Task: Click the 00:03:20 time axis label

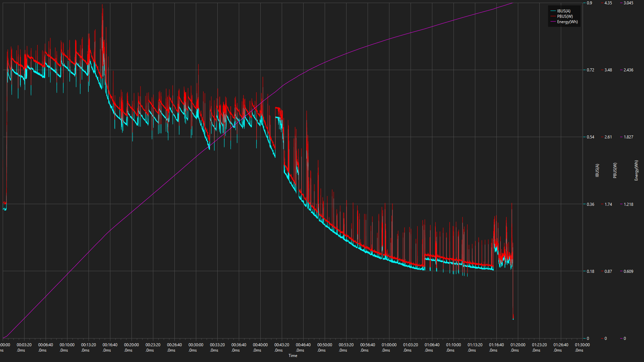Action: point(24,345)
